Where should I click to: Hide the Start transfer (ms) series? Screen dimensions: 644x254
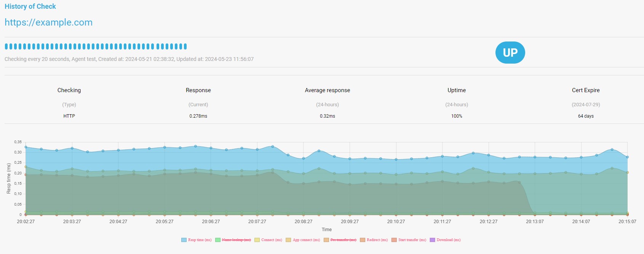click(x=412, y=240)
